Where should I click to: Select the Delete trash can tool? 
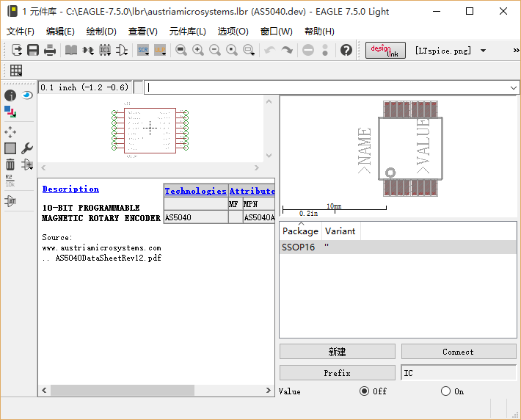(x=10, y=164)
